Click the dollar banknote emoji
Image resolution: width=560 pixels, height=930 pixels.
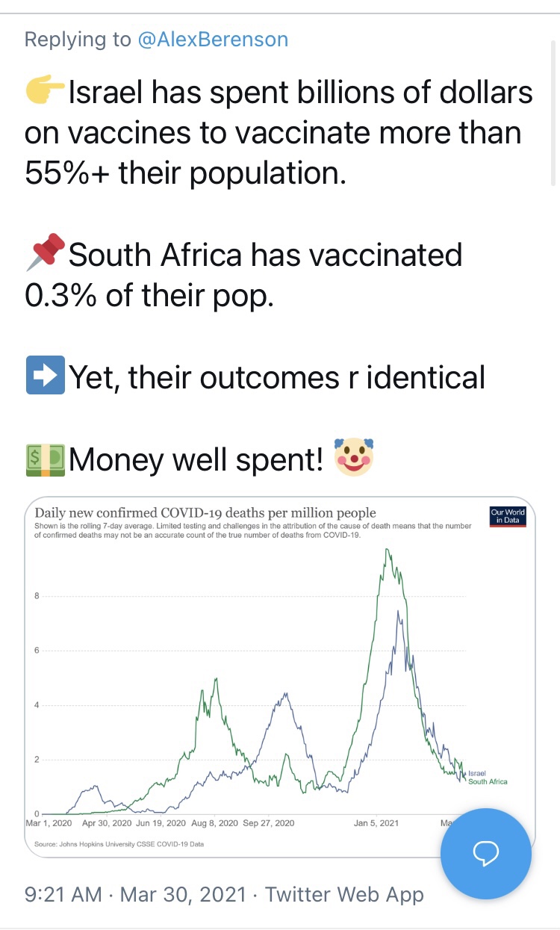pos(45,459)
